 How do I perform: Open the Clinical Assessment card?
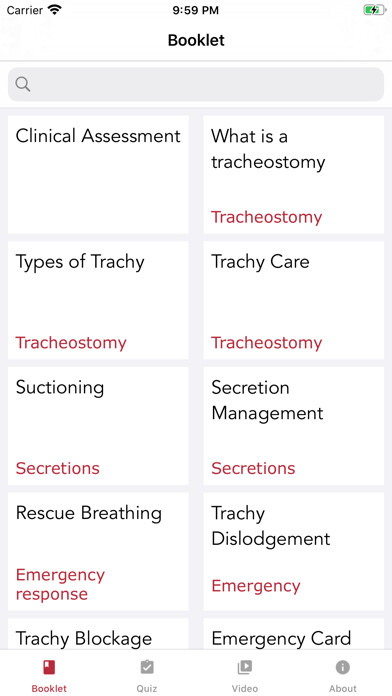pos(98,174)
